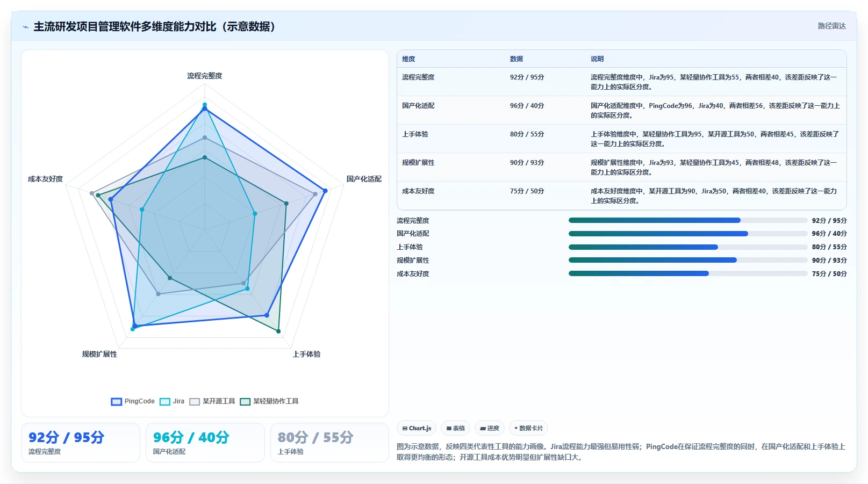This screenshot has height=484, width=868.
Task: Click the 流程完整度 progress bar
Action: click(x=688, y=220)
